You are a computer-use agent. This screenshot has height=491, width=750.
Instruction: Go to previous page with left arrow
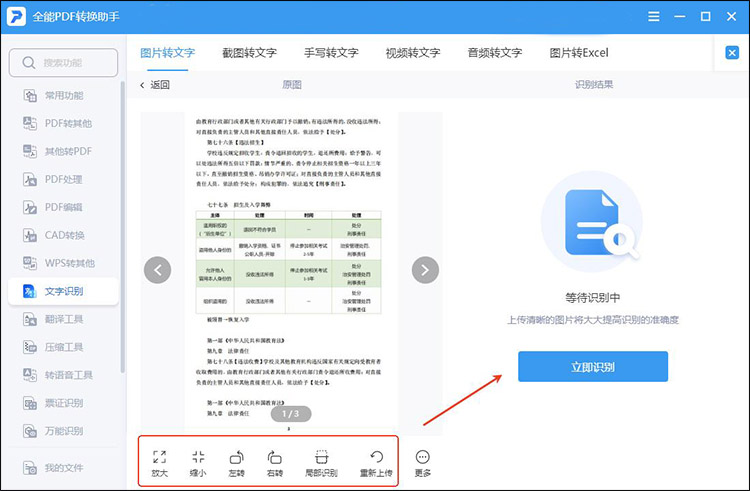[157, 269]
